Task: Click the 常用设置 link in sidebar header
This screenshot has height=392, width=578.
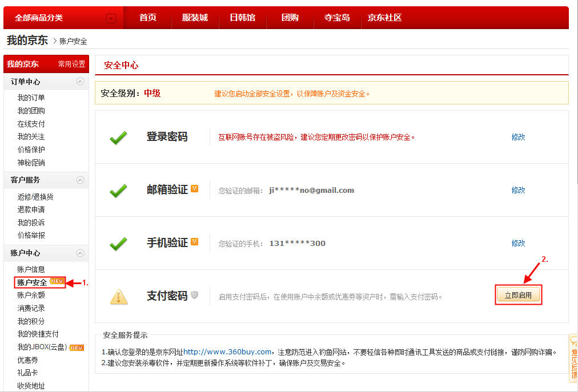Action: 71,64
